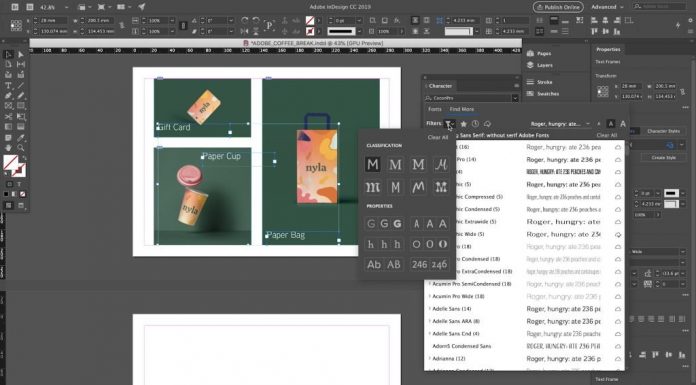Expand the Adrianna (12) font family
696x385 pixels.
[430, 358]
